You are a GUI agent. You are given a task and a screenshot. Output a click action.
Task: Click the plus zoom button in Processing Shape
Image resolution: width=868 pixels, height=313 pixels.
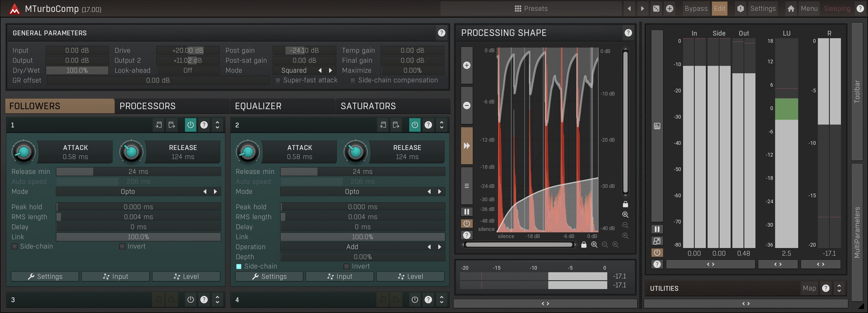click(x=467, y=65)
